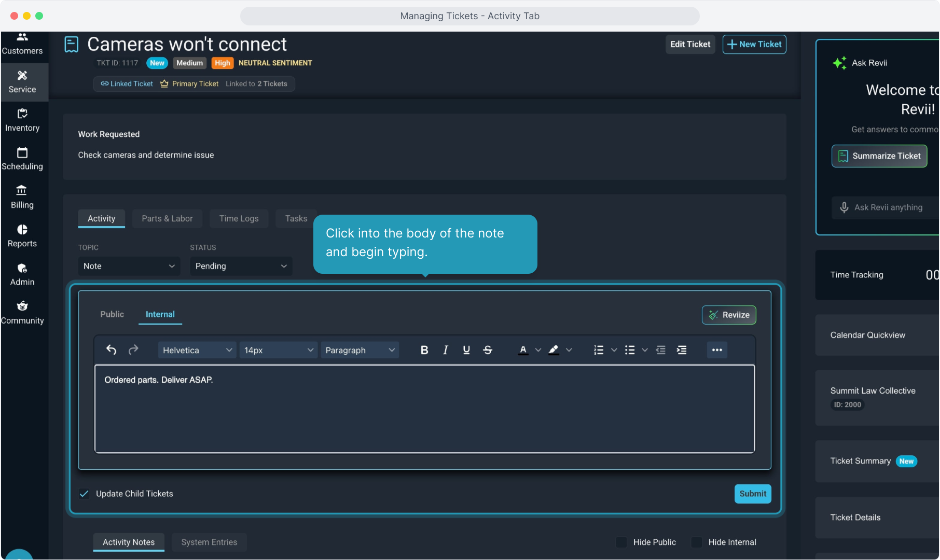Open the Inventory section in sidebar

pos(22,120)
